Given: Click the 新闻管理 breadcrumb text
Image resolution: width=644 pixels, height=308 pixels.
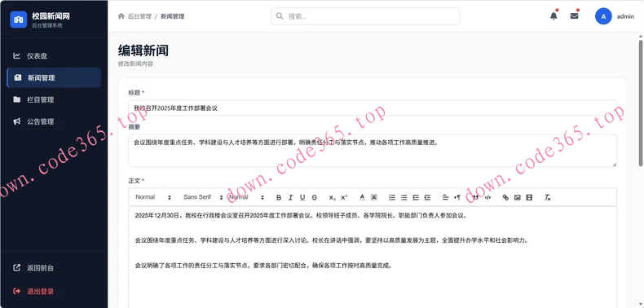Looking at the screenshot, I should coord(173,16).
